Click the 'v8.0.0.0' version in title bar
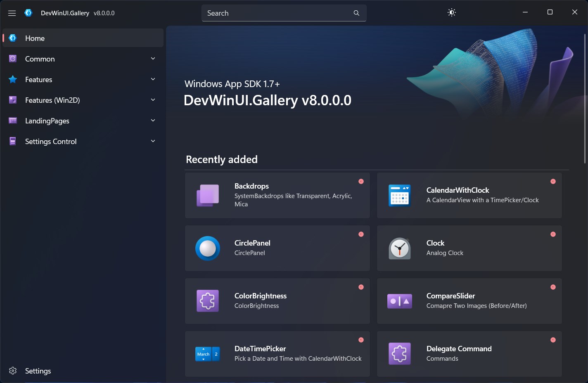Screen dimensions: 588x383 (x=104, y=13)
